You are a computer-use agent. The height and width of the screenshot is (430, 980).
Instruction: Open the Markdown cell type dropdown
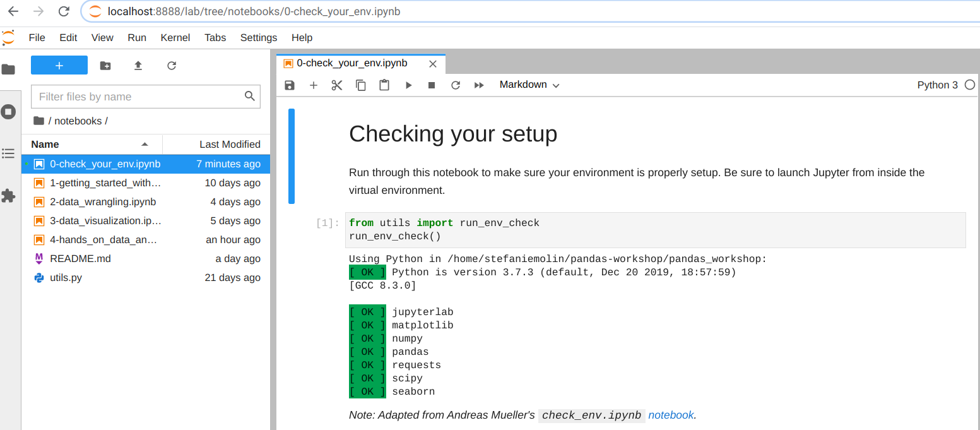pyautogui.click(x=529, y=85)
